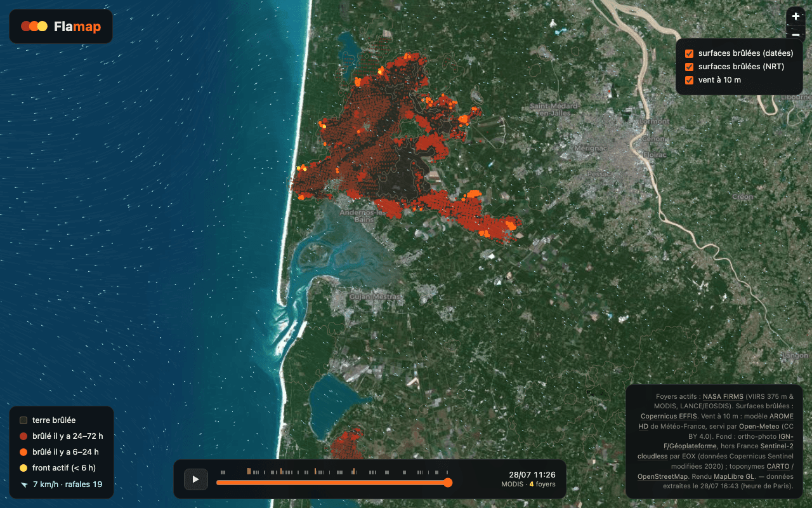
Task: Click the last timeline tick above the handle
Action: [447, 472]
